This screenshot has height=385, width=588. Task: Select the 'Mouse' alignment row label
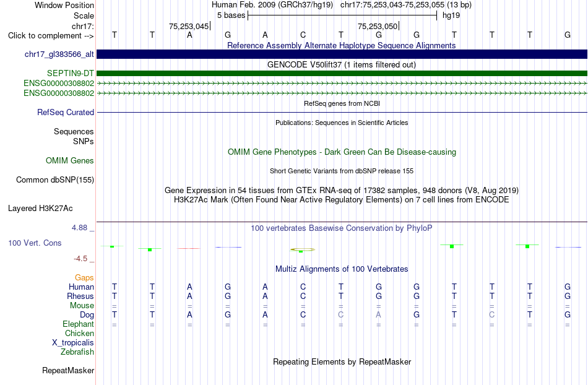point(82,306)
